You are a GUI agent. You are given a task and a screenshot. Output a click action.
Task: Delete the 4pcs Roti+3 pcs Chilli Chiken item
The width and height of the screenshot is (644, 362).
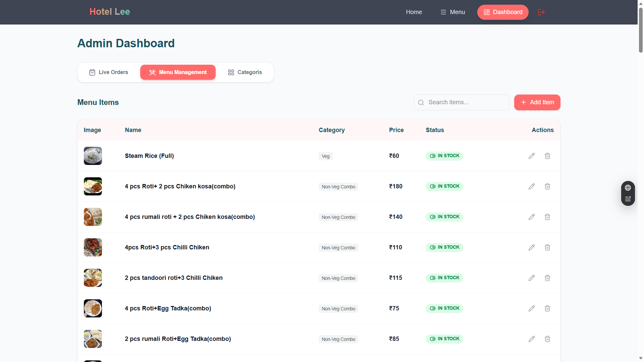[x=547, y=247]
